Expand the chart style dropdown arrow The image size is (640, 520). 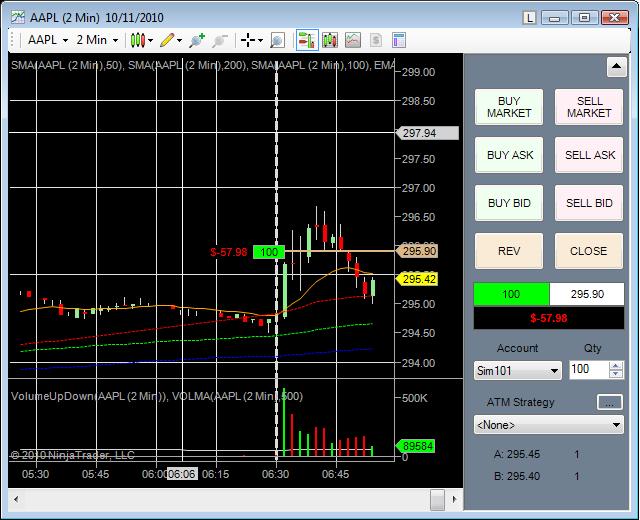[x=151, y=40]
